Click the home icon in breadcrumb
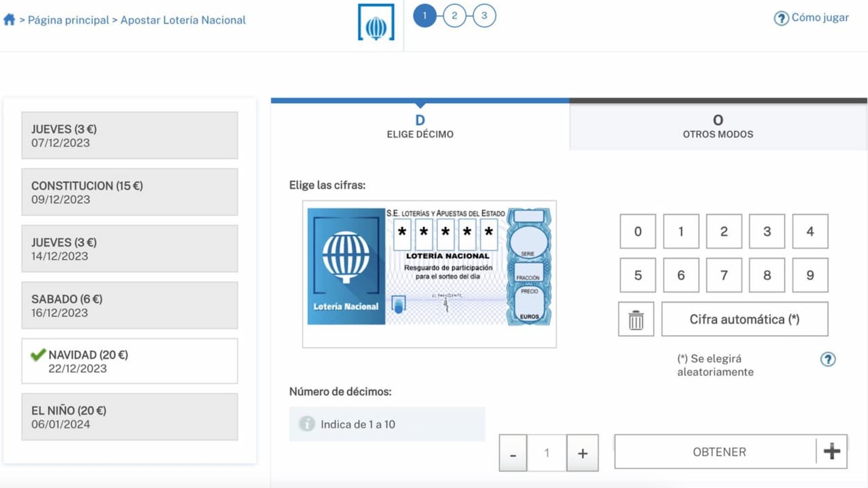The image size is (868, 488). (9, 20)
